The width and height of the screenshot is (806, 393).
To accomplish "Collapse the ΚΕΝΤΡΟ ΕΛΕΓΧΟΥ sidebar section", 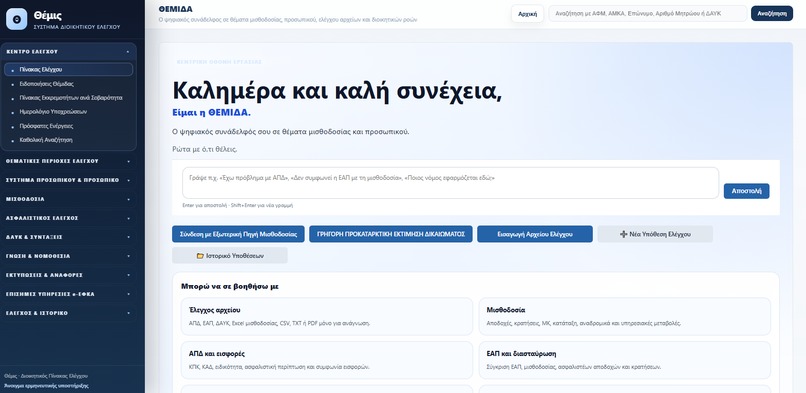I will click(x=69, y=52).
